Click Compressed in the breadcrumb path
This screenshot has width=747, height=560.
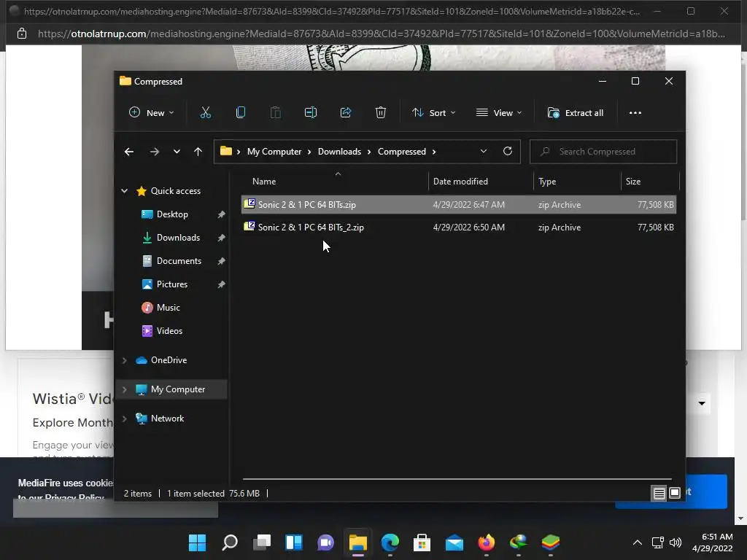pyautogui.click(x=402, y=152)
